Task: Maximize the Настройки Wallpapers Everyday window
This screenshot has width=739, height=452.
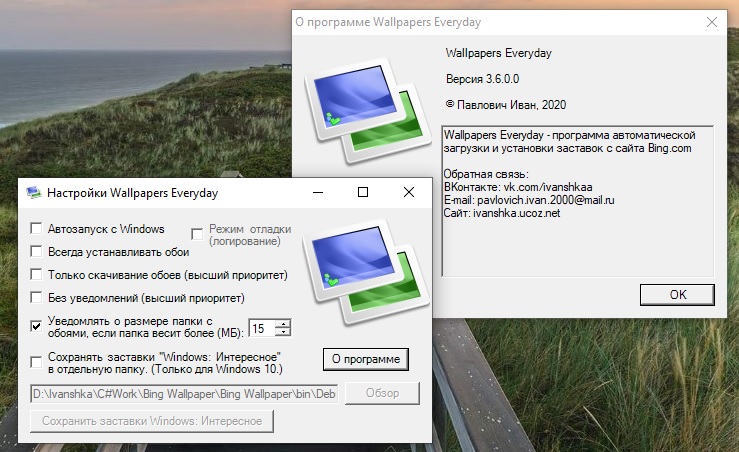Action: point(363,192)
